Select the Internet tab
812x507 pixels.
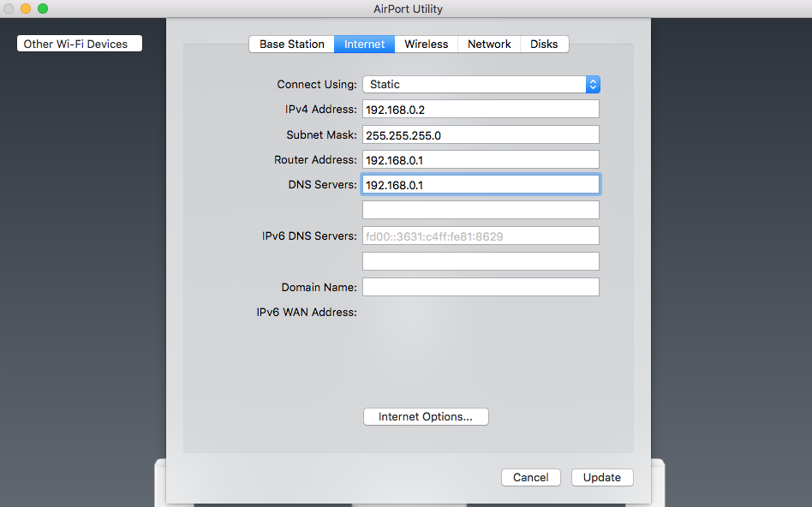pyautogui.click(x=365, y=44)
